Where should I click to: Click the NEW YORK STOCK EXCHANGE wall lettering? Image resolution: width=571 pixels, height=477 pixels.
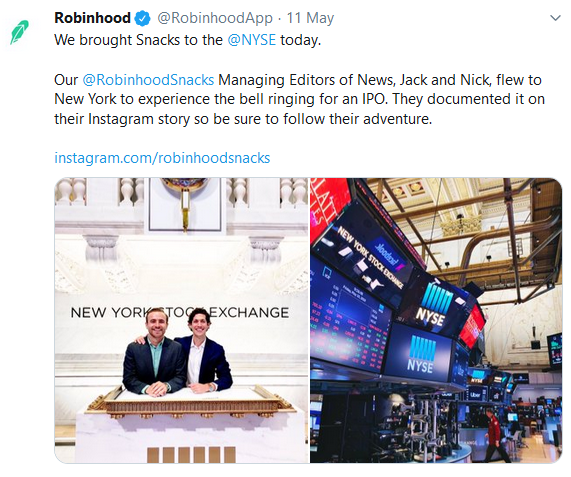click(180, 312)
